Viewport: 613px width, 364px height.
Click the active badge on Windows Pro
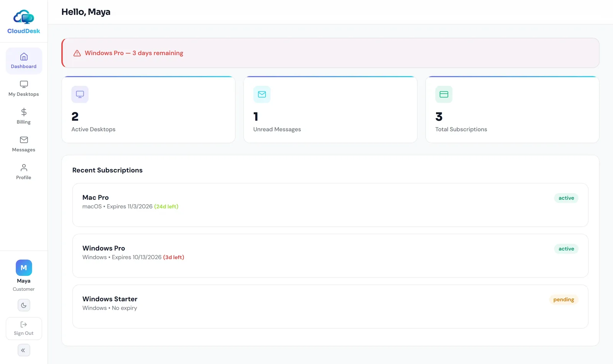(x=566, y=249)
